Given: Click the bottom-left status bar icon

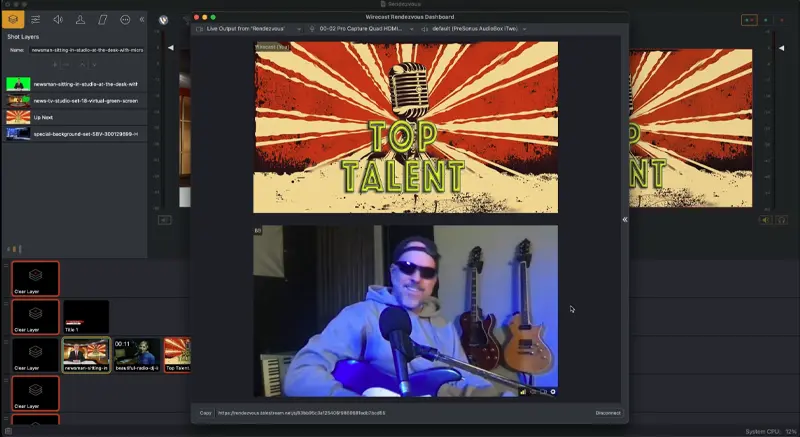Looking at the screenshot, I should [x=8, y=431].
